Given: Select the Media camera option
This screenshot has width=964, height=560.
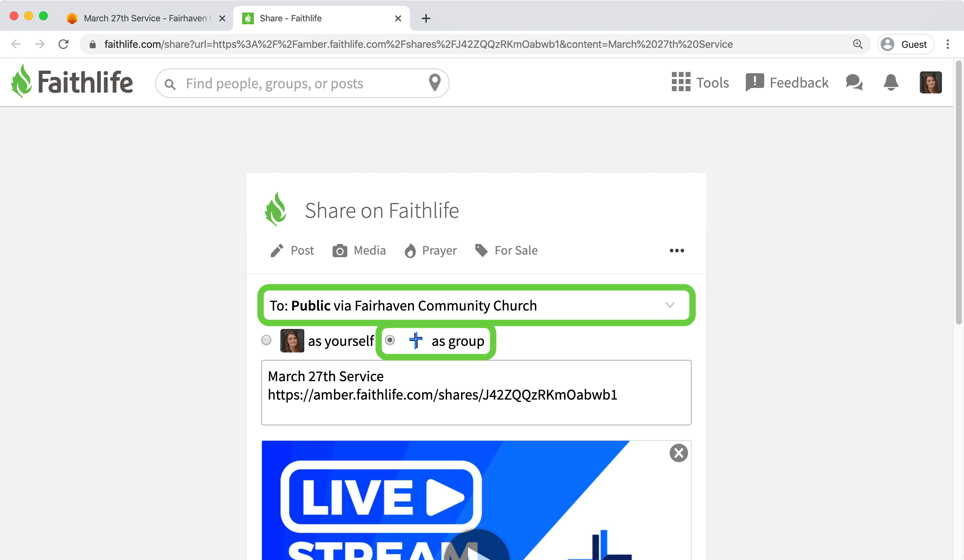Looking at the screenshot, I should point(359,251).
